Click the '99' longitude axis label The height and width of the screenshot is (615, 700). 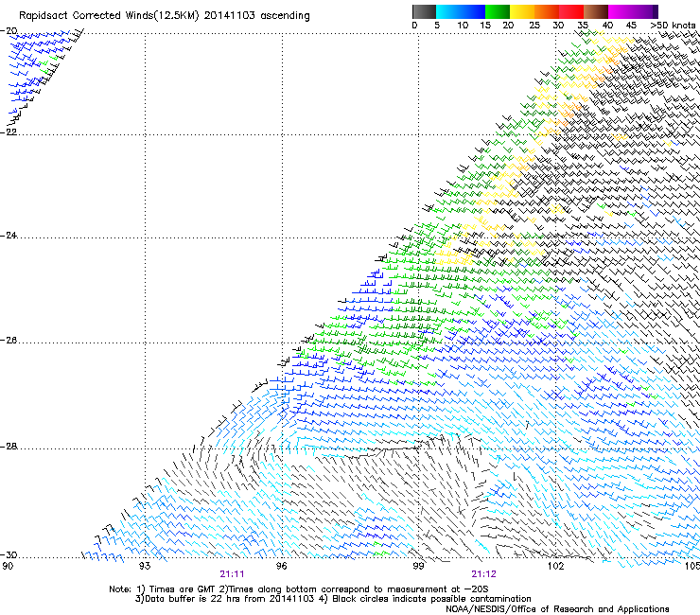(x=418, y=566)
